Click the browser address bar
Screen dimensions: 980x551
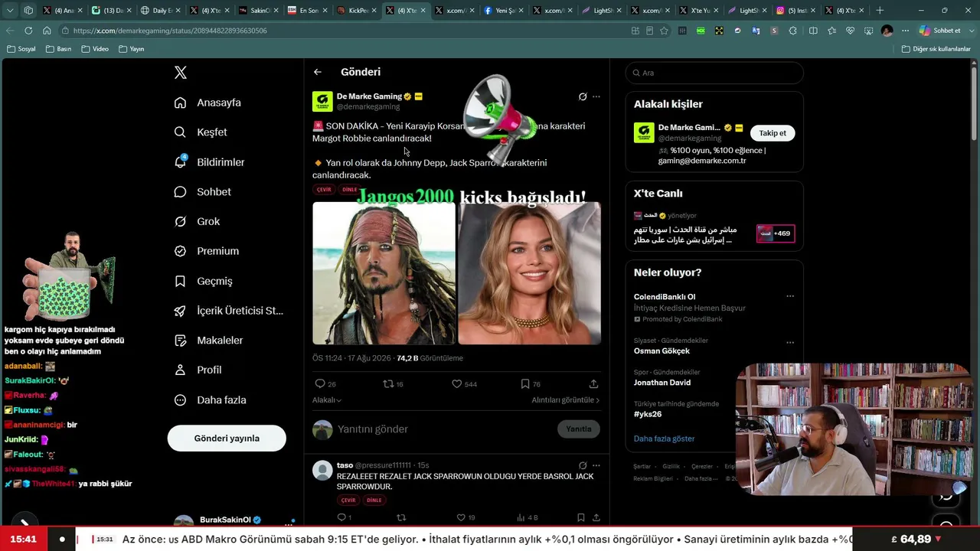(345, 31)
